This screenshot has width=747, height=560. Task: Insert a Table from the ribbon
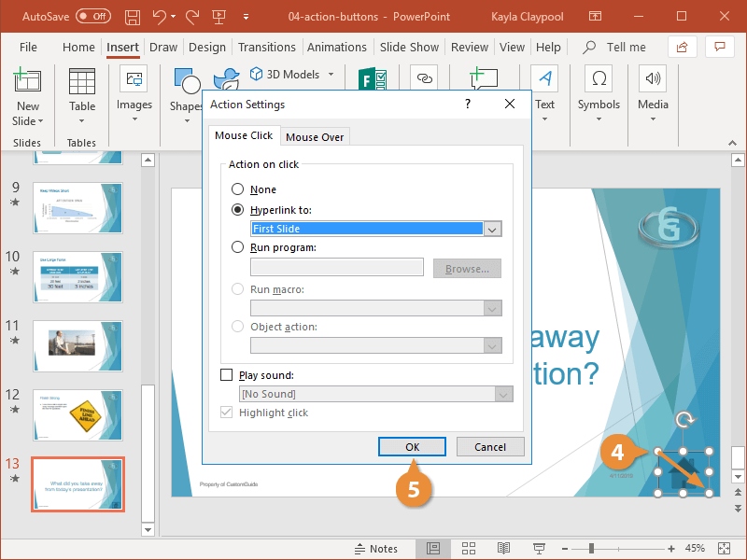point(82,84)
